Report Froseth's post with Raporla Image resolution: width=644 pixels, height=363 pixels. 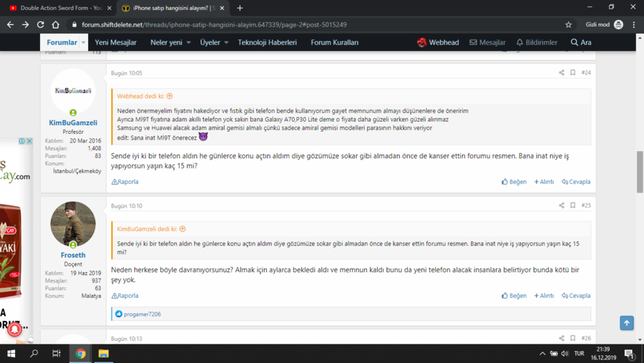point(125,296)
